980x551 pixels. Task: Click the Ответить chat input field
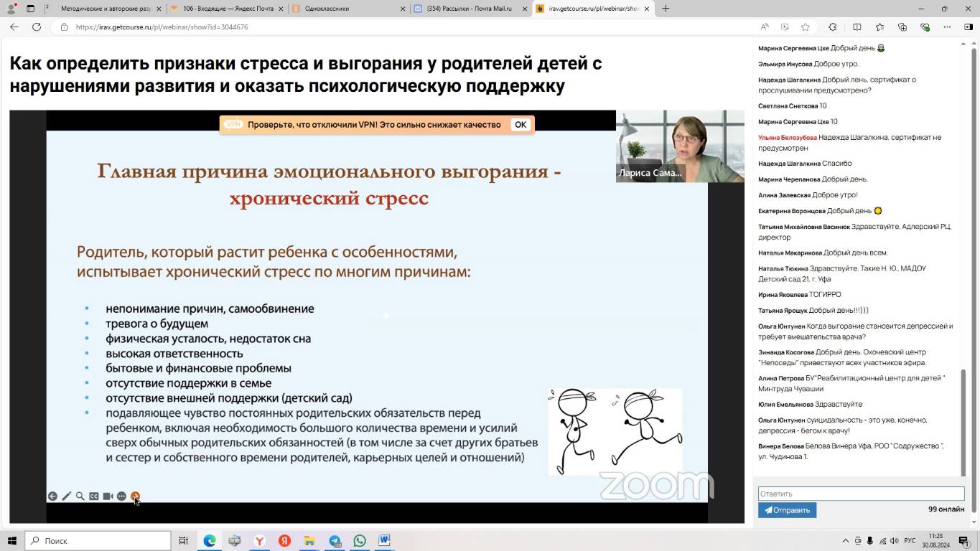(x=861, y=494)
